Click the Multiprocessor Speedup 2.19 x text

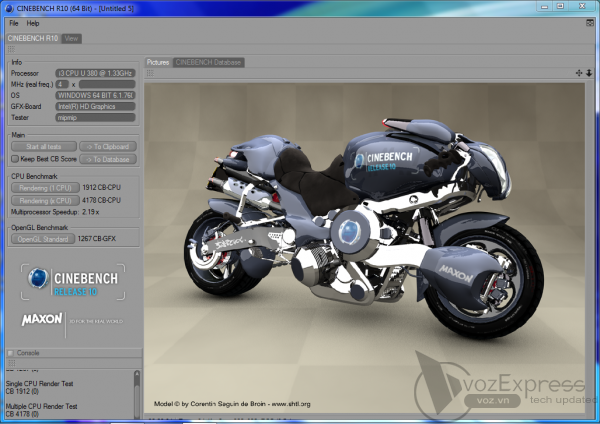55,212
